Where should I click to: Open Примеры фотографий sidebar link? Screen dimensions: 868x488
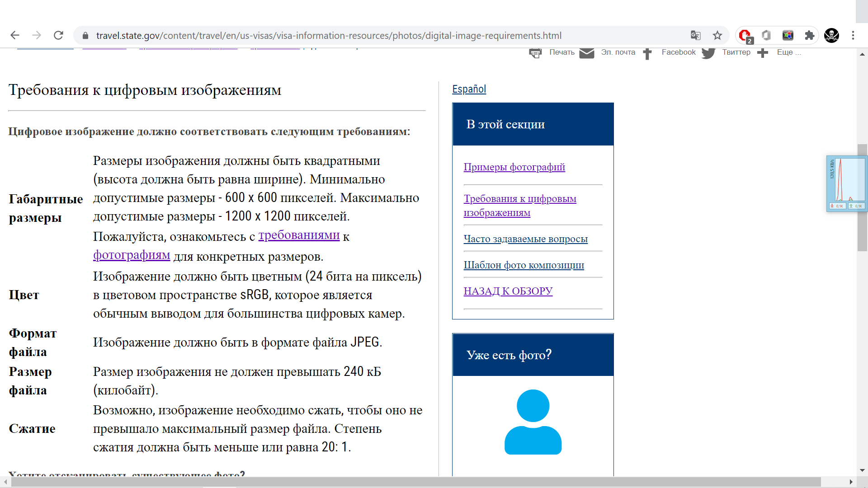click(x=514, y=167)
